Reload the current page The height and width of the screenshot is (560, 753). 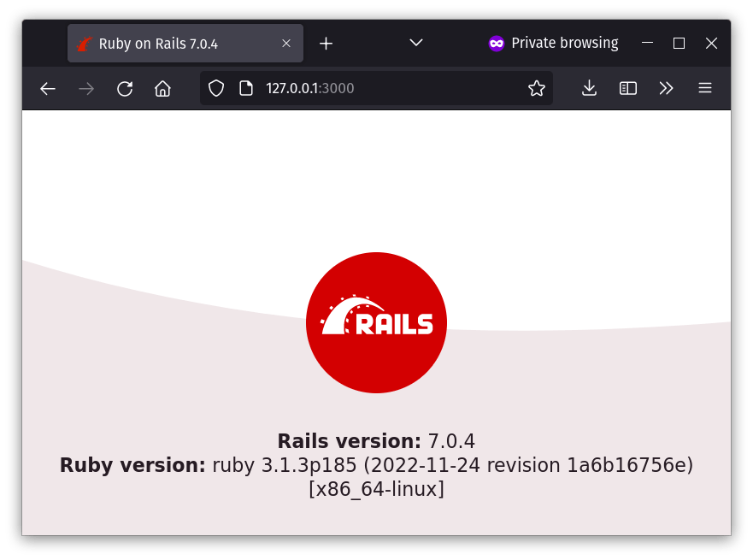(x=125, y=87)
